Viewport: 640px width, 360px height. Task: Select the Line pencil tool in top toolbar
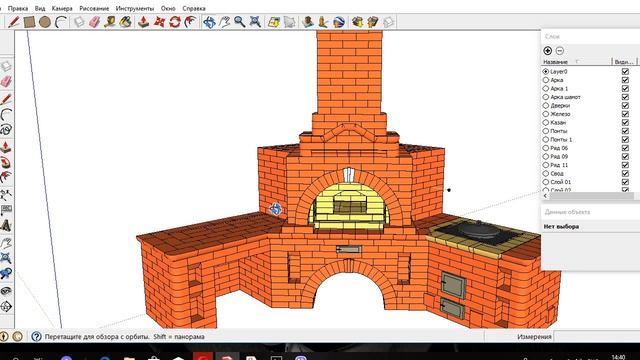(x=14, y=22)
